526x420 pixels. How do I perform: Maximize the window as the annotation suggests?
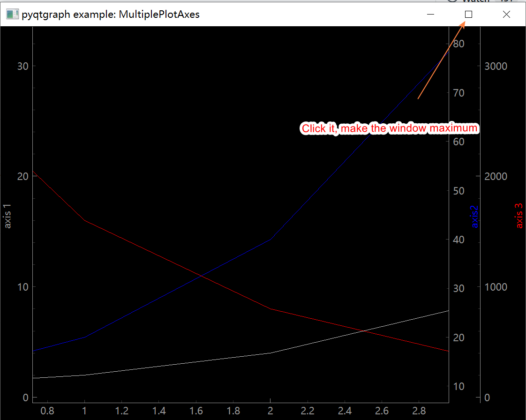[x=468, y=15]
